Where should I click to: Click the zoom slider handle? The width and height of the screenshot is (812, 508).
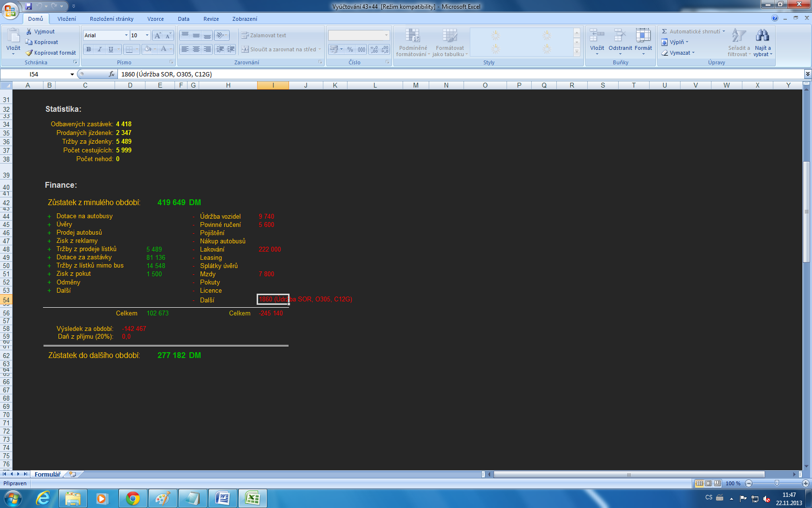click(x=777, y=483)
